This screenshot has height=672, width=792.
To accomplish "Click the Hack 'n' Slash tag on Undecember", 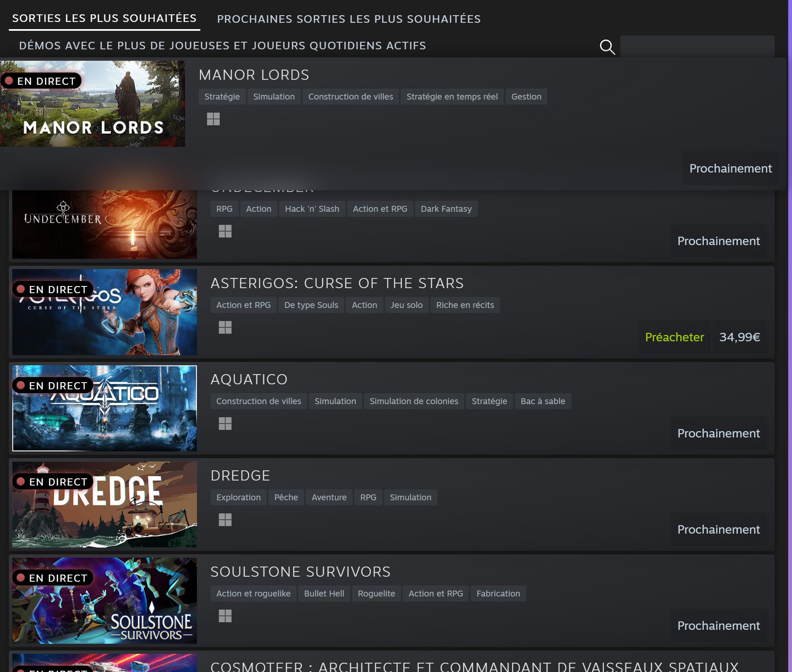I will [x=312, y=208].
